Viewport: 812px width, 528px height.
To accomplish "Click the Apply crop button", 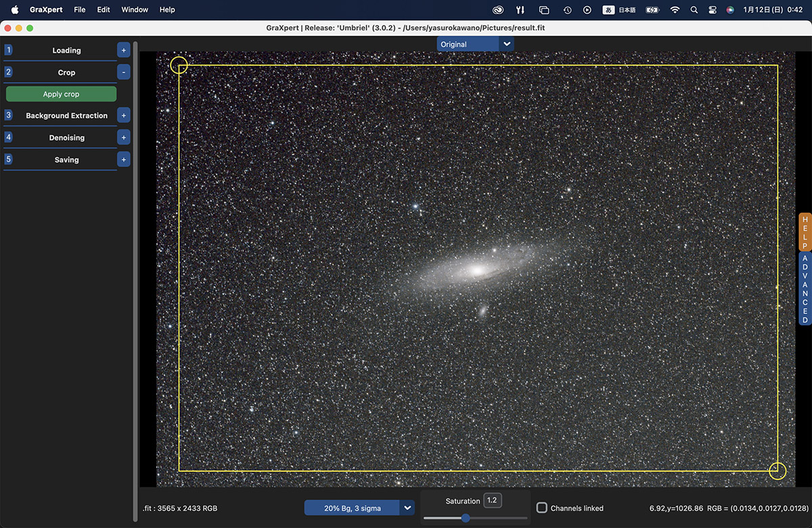I will [x=61, y=94].
